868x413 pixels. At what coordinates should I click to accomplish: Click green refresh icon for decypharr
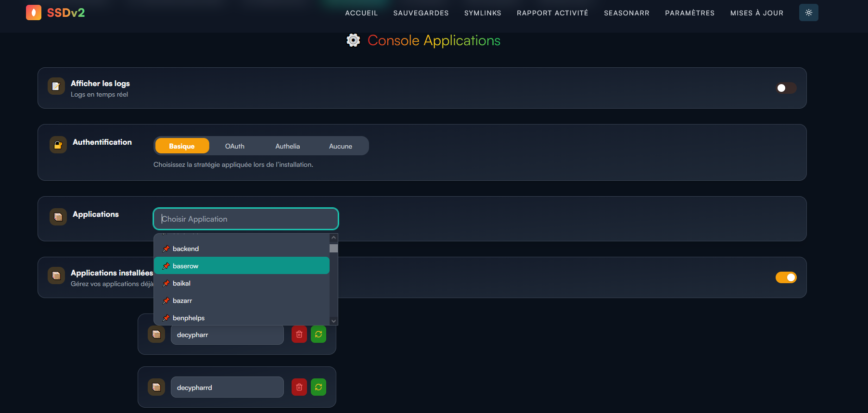click(x=319, y=334)
